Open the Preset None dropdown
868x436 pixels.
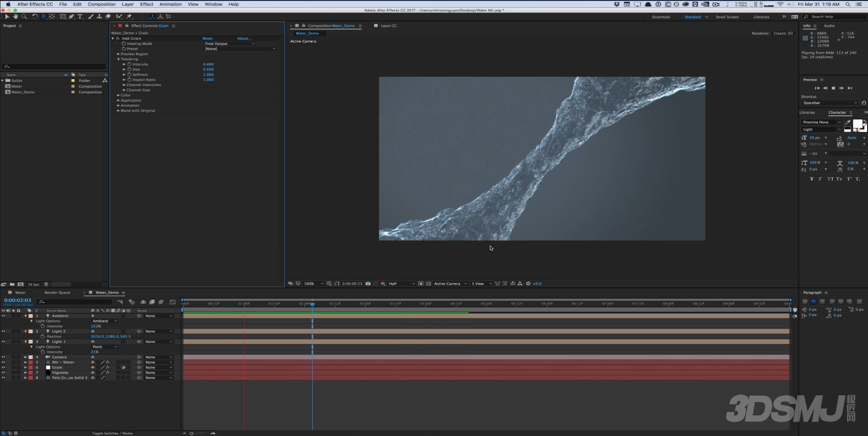[x=240, y=49]
